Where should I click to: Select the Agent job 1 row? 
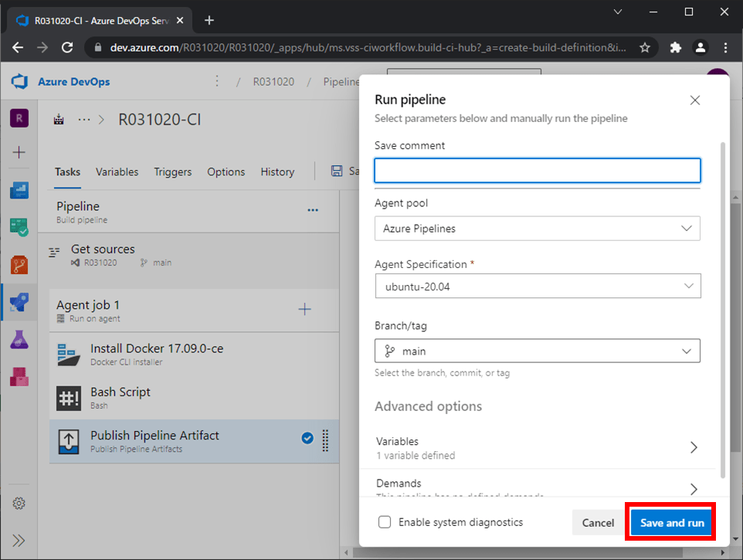(x=195, y=311)
